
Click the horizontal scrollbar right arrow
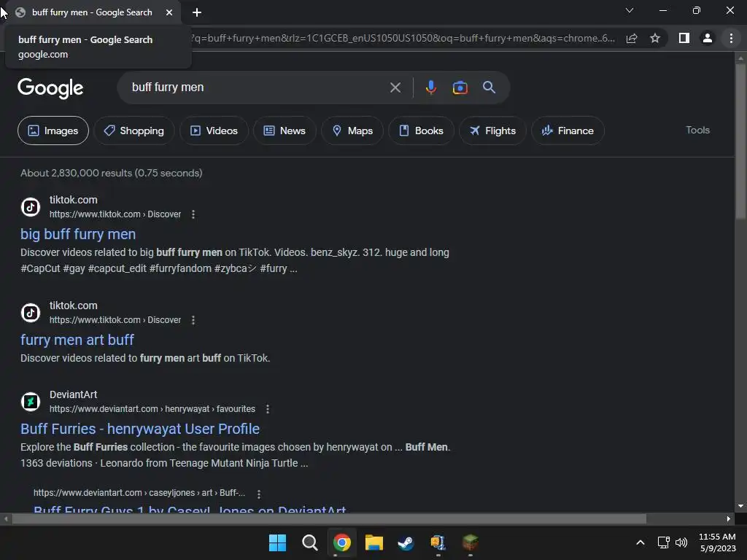[x=729, y=518]
